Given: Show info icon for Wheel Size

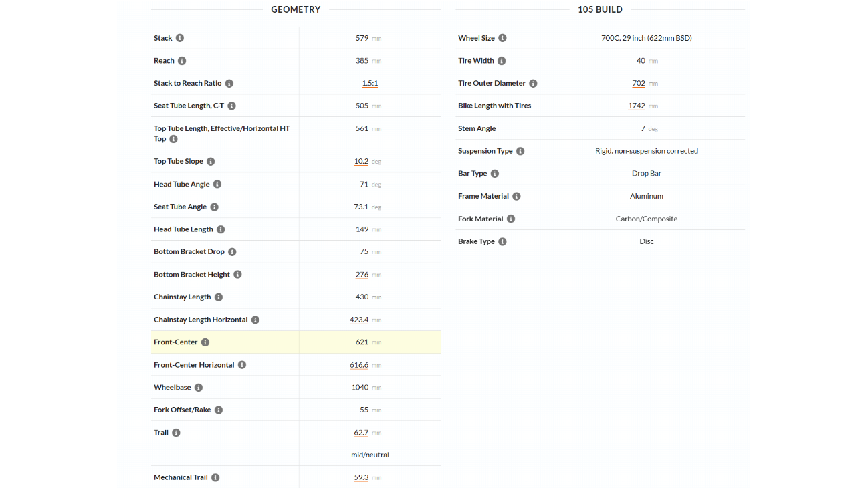Looking at the screenshot, I should (502, 38).
